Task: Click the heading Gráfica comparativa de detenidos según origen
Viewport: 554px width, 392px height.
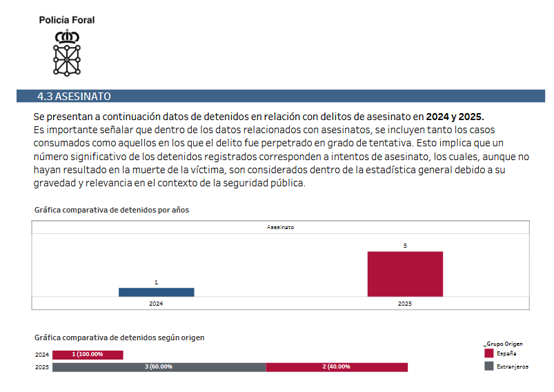Action: tap(119, 337)
